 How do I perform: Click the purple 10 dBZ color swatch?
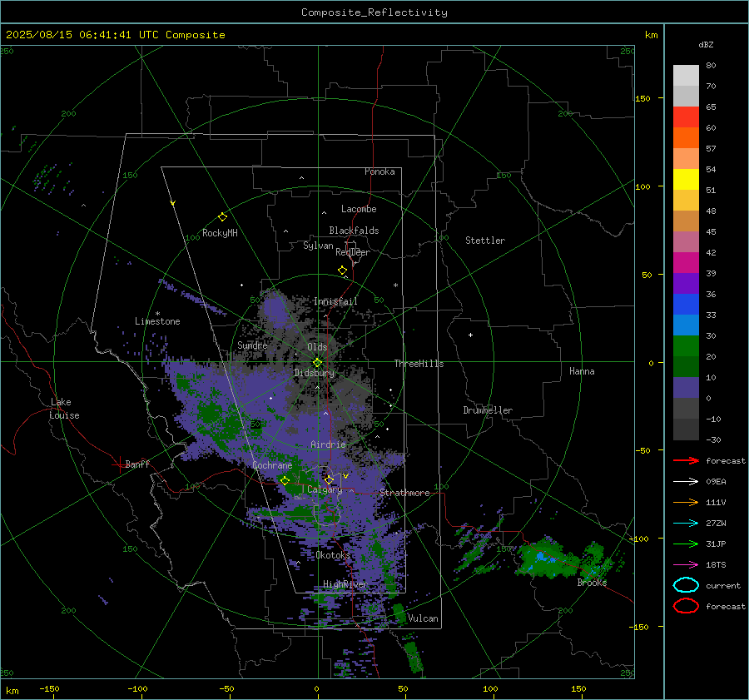pos(686,387)
